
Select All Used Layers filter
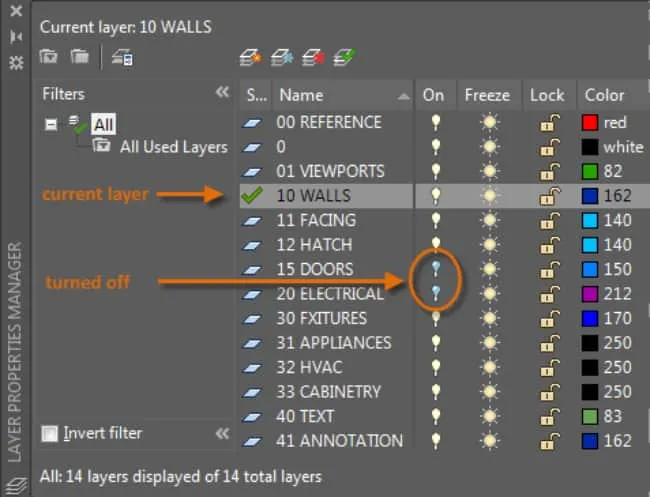click(x=174, y=147)
